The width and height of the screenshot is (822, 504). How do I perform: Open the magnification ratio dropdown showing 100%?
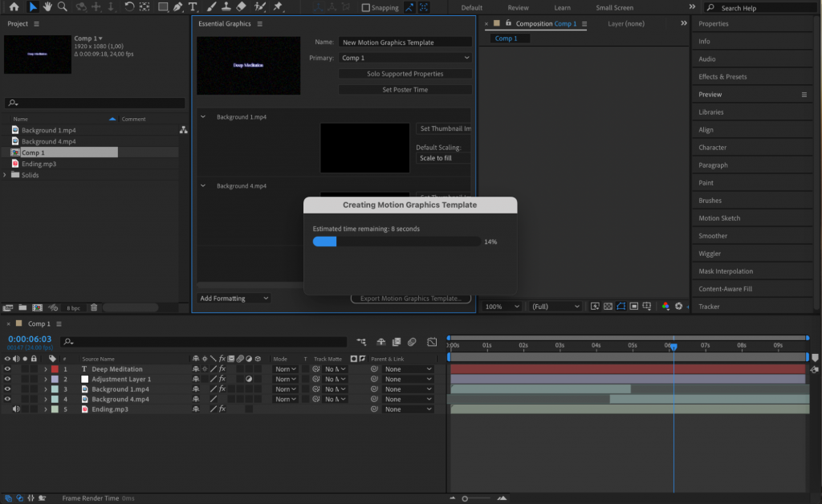[x=503, y=306]
